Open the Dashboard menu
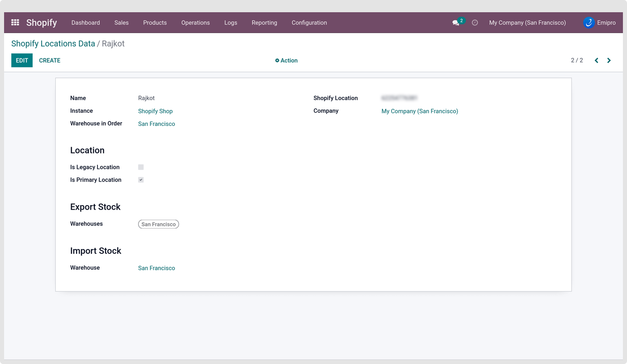Screen dimensions: 627x364 86,23
